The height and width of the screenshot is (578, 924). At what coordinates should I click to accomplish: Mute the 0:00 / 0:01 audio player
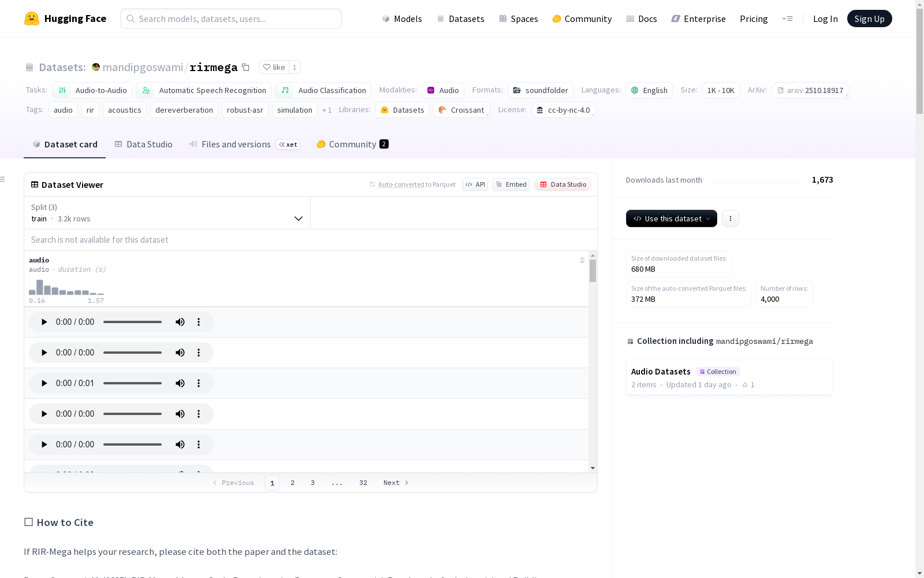pyautogui.click(x=180, y=383)
